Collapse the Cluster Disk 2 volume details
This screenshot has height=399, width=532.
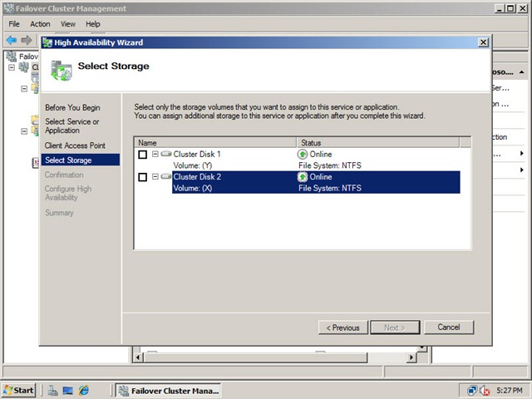pyautogui.click(x=155, y=176)
